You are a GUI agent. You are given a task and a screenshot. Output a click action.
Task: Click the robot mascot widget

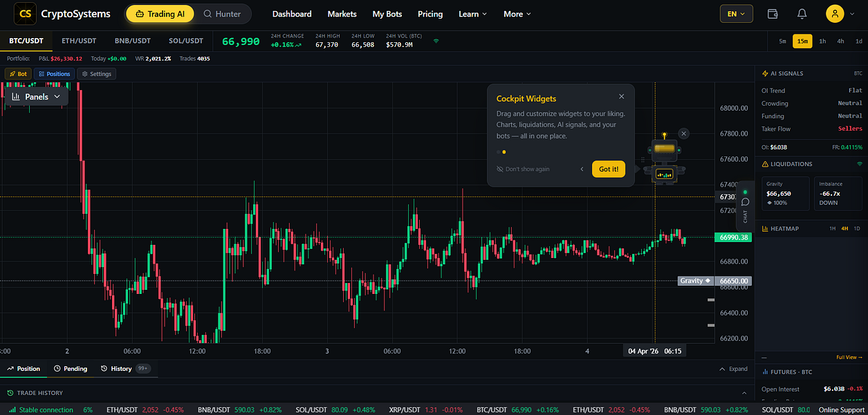click(x=663, y=159)
